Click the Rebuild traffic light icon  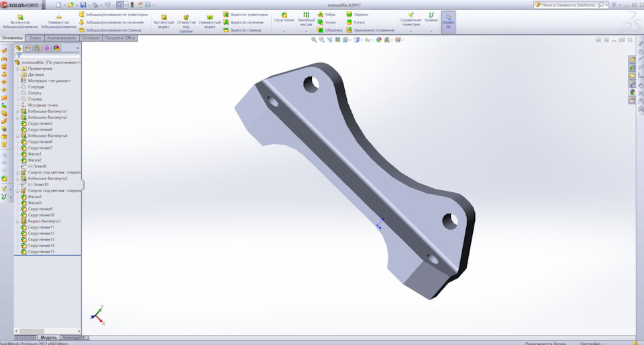point(132,5)
